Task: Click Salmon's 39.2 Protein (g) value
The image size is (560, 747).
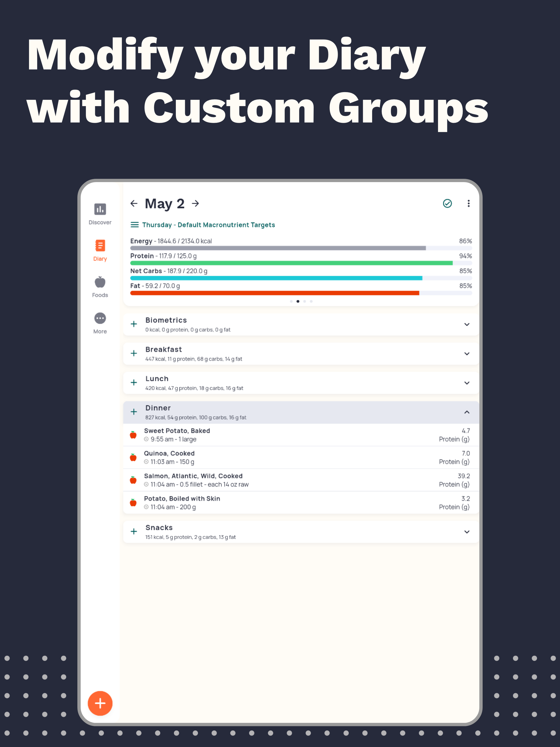Action: coord(454,480)
